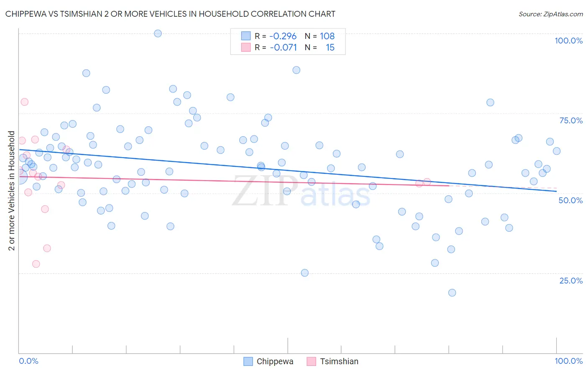Click the large blue circle at the y-axis

[x=19, y=177]
